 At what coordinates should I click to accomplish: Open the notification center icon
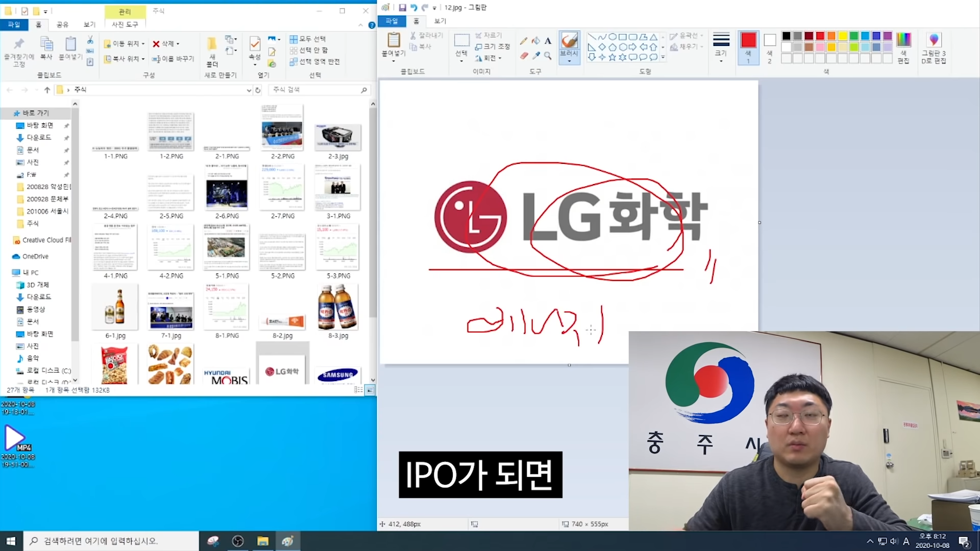[x=964, y=541]
